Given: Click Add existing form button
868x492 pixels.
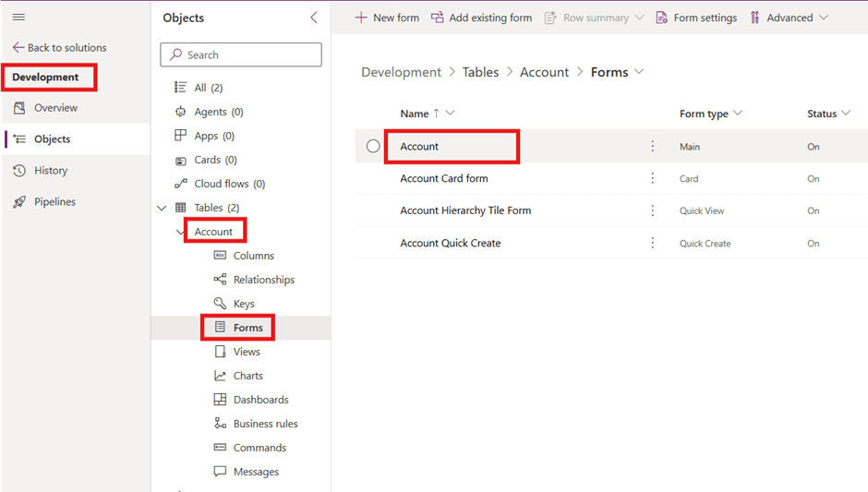Looking at the screenshot, I should point(481,18).
